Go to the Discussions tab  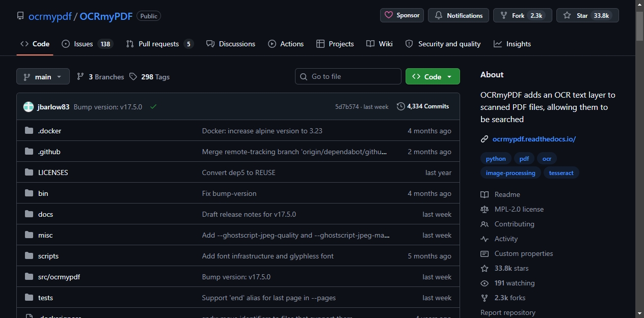231,44
